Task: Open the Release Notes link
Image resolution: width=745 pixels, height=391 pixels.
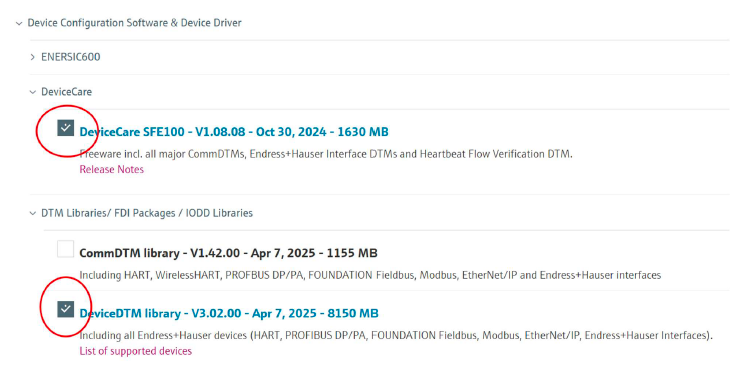Action: click(x=112, y=169)
